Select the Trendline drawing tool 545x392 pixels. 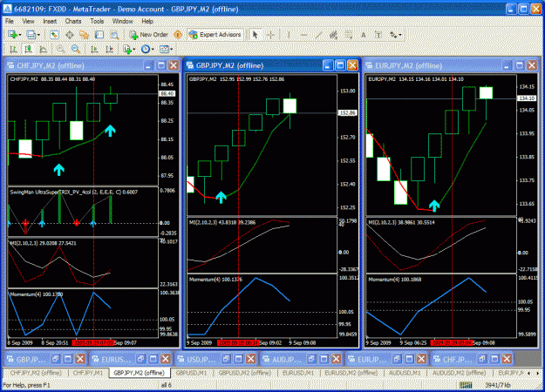(x=319, y=35)
